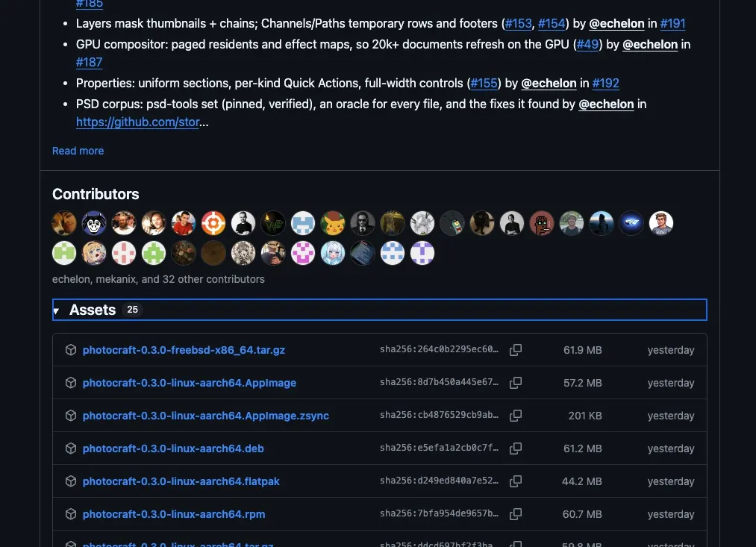
Task: Open issue #49 about GPU compositor
Action: [588, 44]
